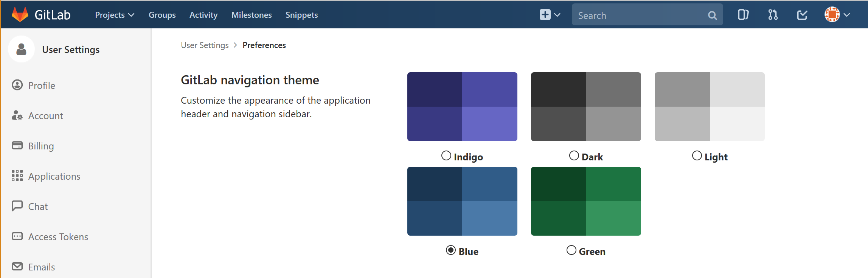Choose the Green theme radio button

571,250
